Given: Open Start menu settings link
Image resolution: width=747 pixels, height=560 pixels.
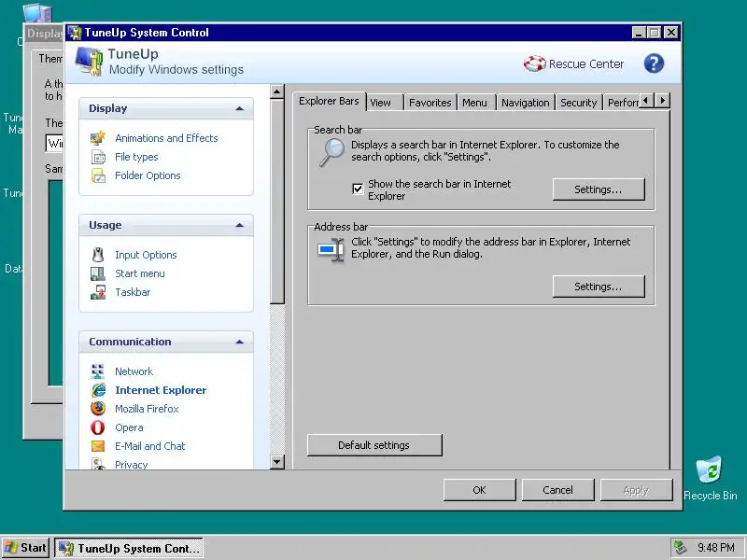Looking at the screenshot, I should [x=139, y=273].
